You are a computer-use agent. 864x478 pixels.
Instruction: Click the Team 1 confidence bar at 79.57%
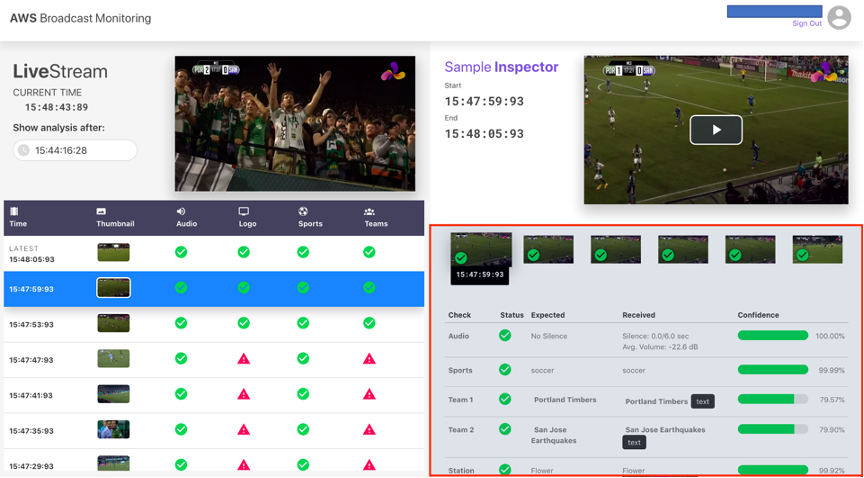point(773,399)
